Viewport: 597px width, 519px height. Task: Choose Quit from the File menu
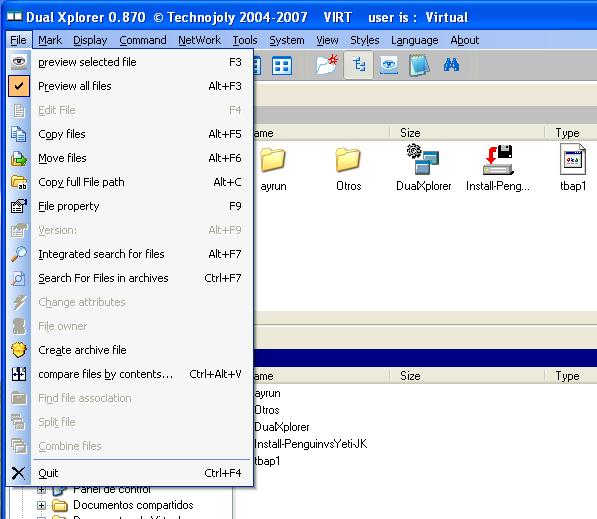click(142, 473)
